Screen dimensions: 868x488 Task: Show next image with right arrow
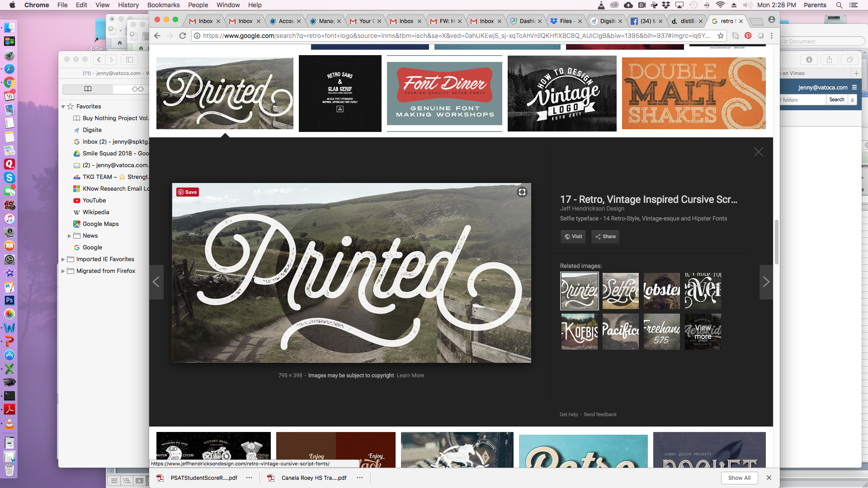click(x=766, y=282)
